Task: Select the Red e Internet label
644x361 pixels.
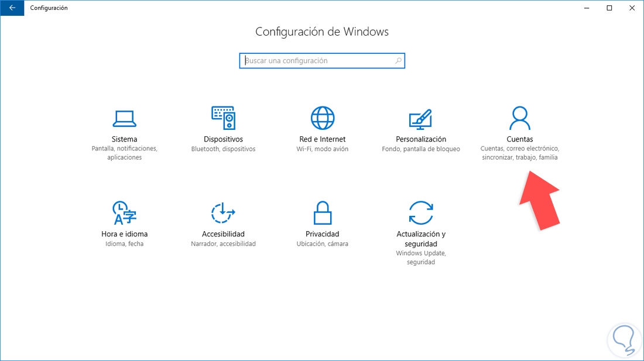Action: point(323,139)
